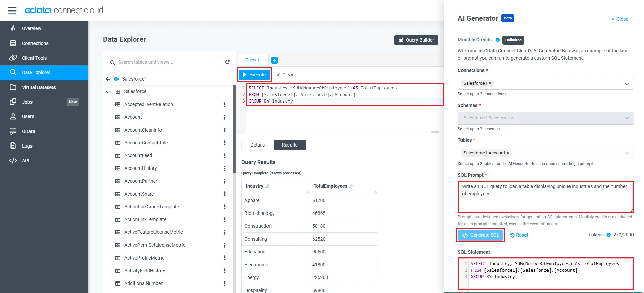Screen dimensions: 644x293
Task: Click the hamburger menu icon
Action: 12,11
